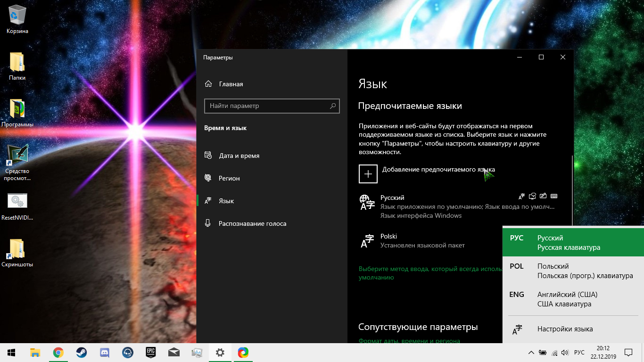Open the Выберите метод ввода link
The width and height of the screenshot is (644, 362).
click(x=430, y=273)
